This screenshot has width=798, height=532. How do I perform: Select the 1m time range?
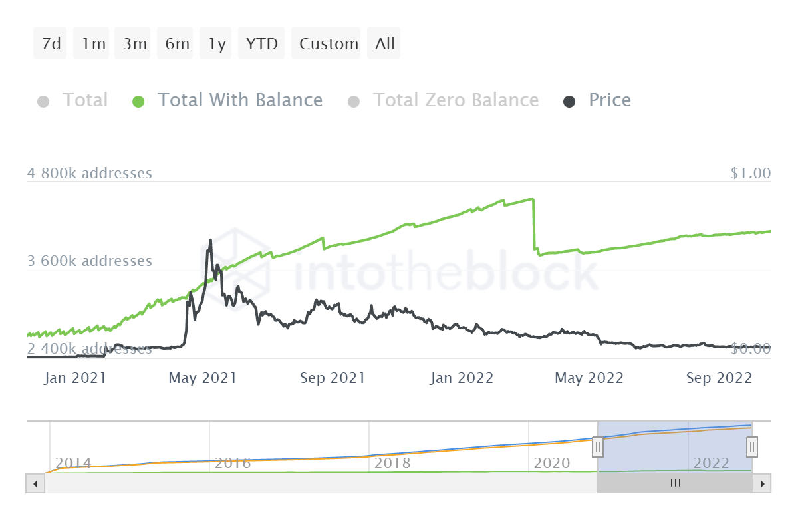94,44
